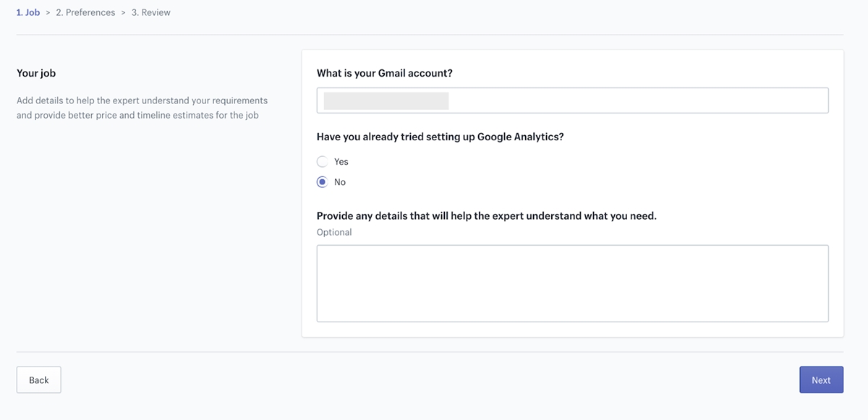Viewport: 868px width, 420px height.
Task: Click the "What is your Gmail account?" label
Action: tap(385, 73)
